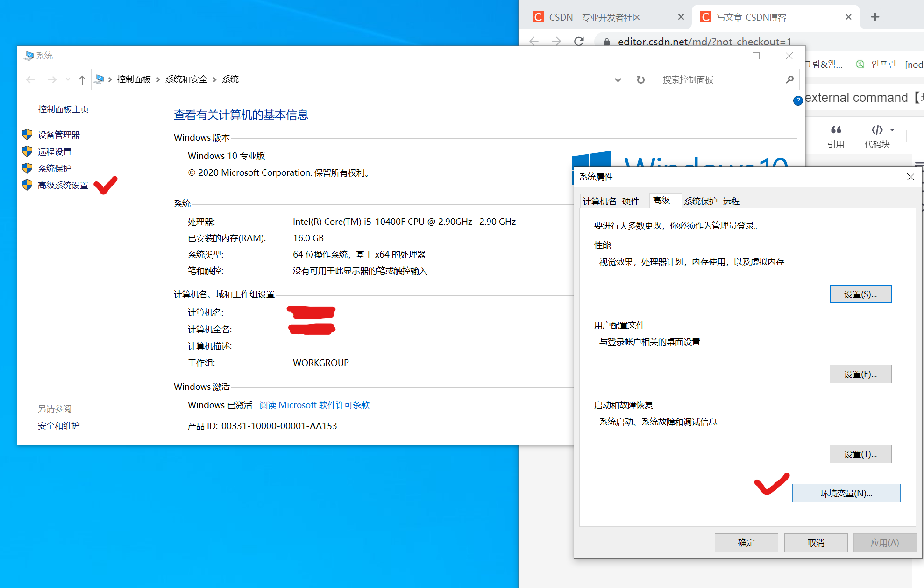Image resolution: width=924 pixels, height=588 pixels.
Task: Expand the code block dropdown arrow
Action: 893,130
